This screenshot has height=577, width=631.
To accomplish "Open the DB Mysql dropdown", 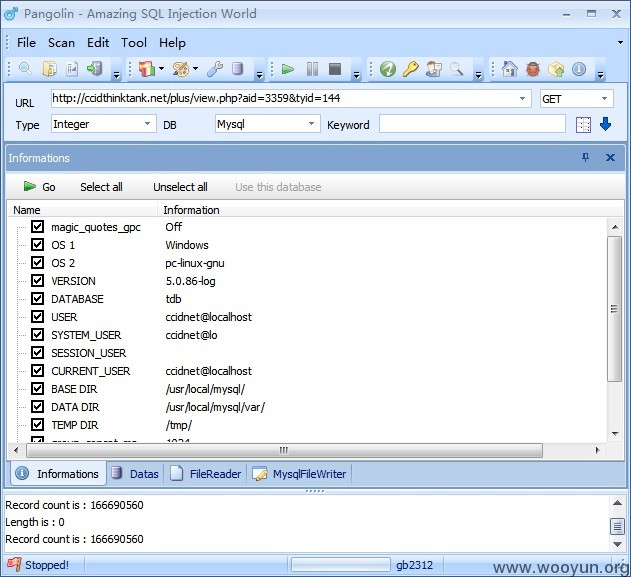I will pyautogui.click(x=311, y=124).
